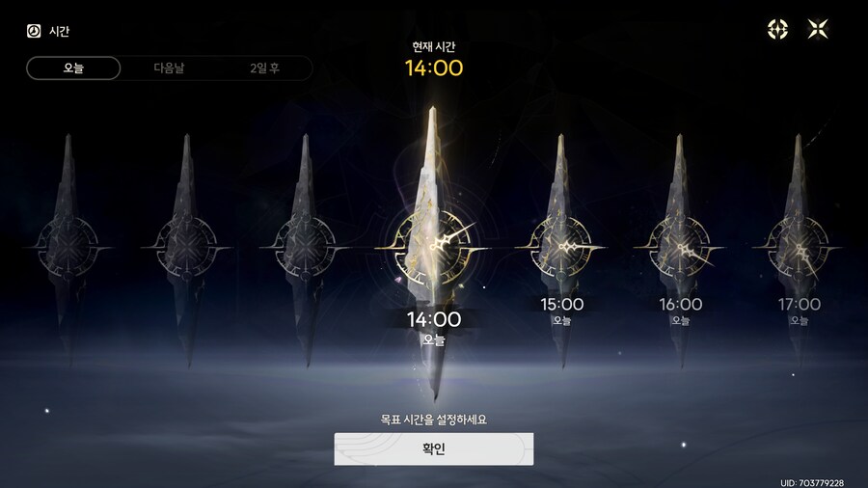The height and width of the screenshot is (488, 868).
Task: Switch to the 2일 후 tab
Action: pyautogui.click(x=264, y=68)
